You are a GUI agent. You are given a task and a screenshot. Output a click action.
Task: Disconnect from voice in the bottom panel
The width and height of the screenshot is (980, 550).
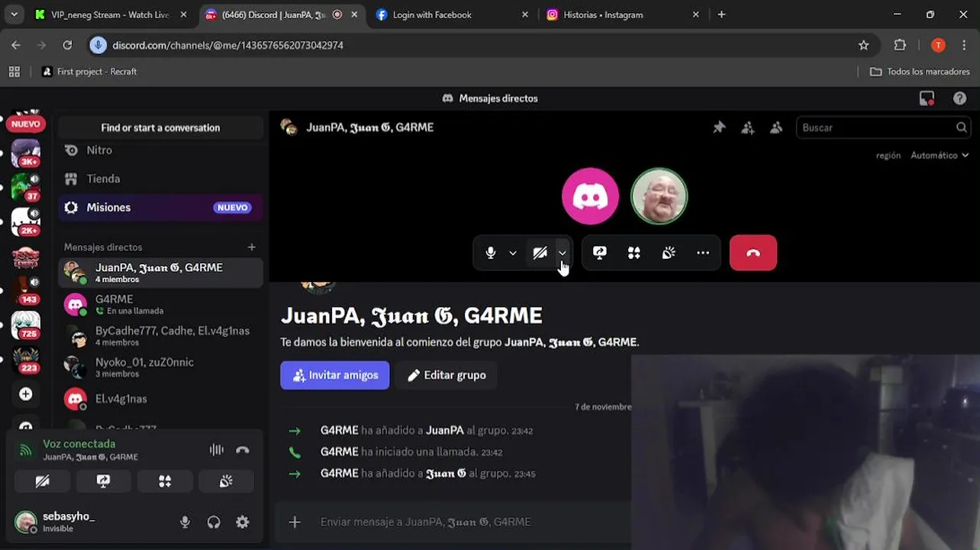pos(243,450)
